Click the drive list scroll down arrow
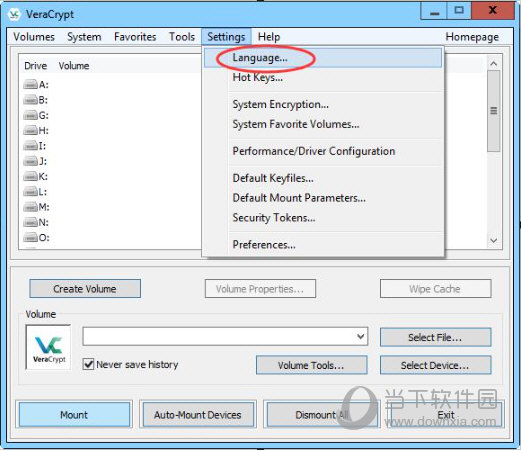This screenshot has width=521, height=451. [494, 240]
